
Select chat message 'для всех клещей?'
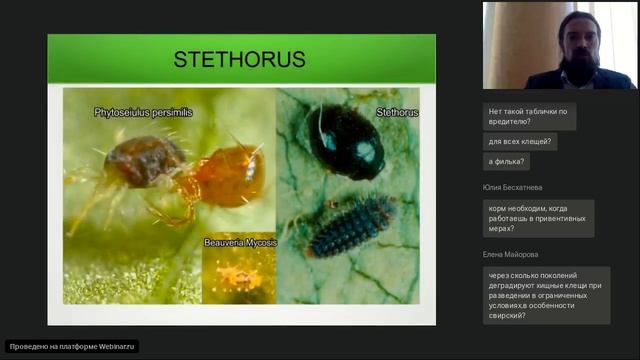click(520, 142)
